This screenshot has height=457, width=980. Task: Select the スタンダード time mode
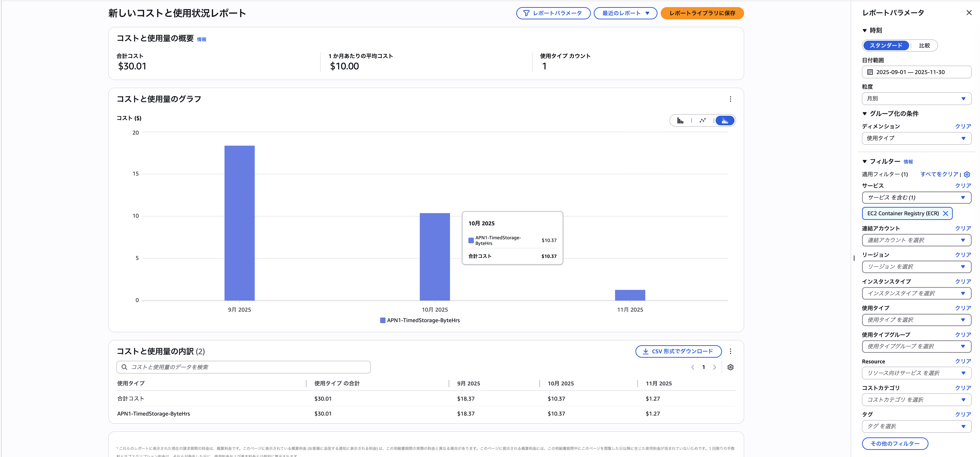886,46
